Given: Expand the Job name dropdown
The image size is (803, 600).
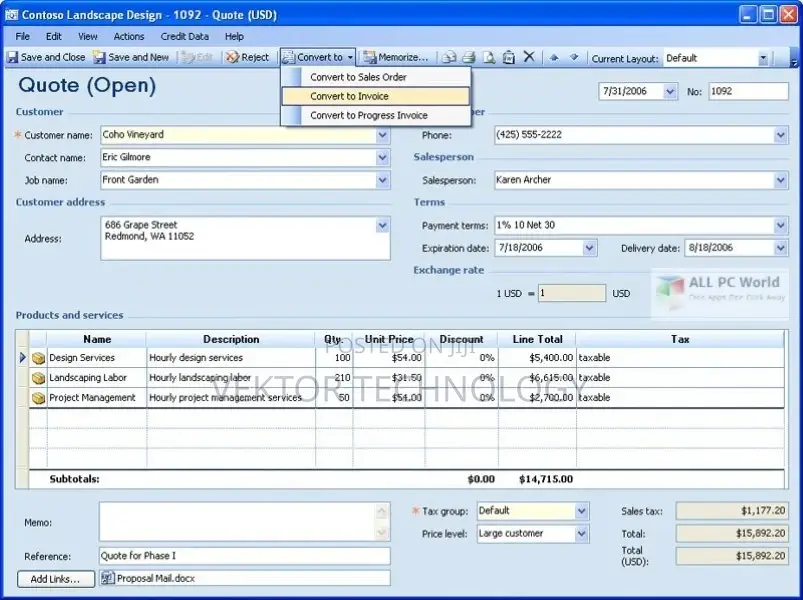Looking at the screenshot, I should (383, 180).
